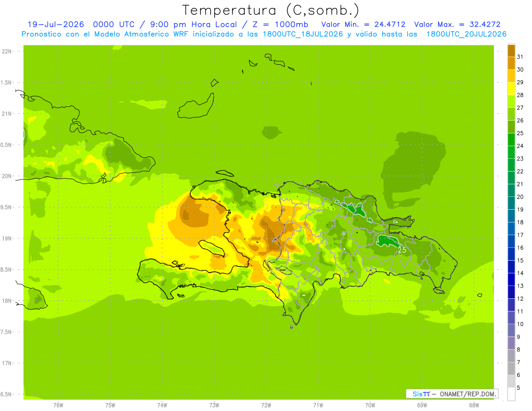
Task: Pick the purple legend swatch between 9 and 10
Action: pyautogui.click(x=511, y=330)
